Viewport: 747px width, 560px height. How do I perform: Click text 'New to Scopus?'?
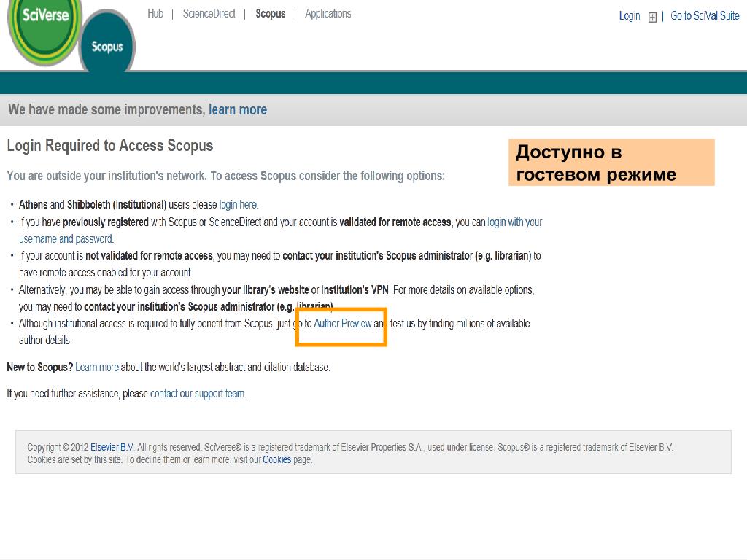tap(39, 367)
